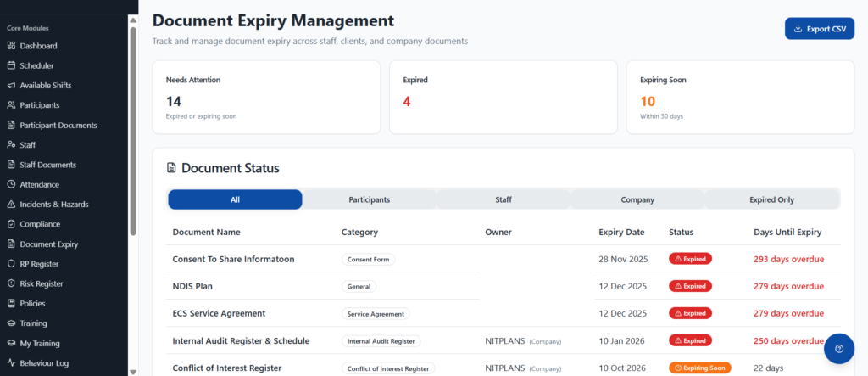
Task: Click the Participants people icon
Action: tap(11, 105)
